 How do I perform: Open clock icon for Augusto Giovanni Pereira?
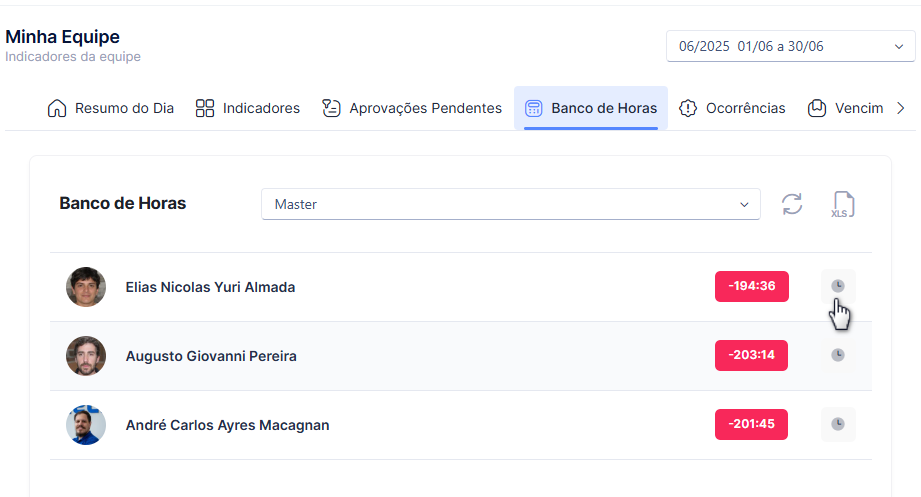coord(838,355)
